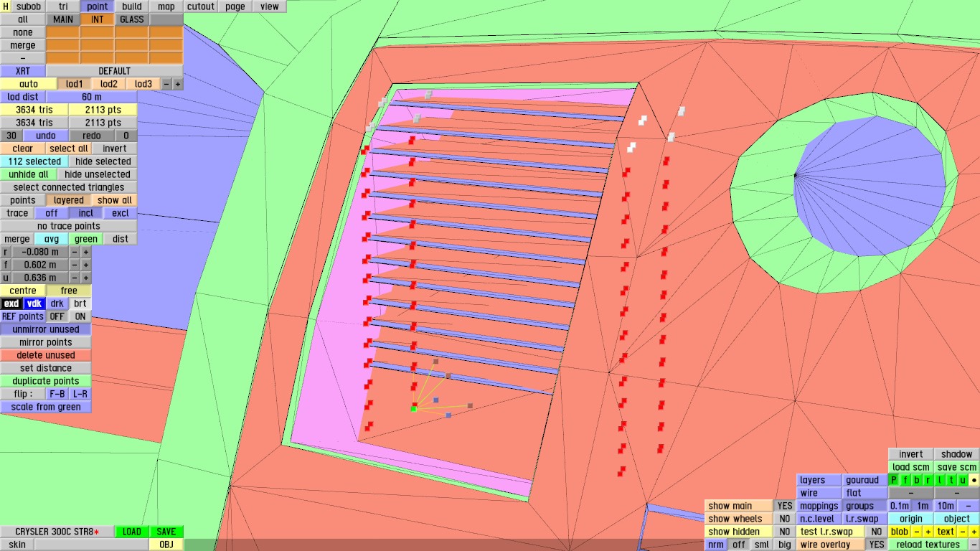This screenshot has height=551, width=980.
Task: Switch to the subob editor tab
Action: [x=28, y=6]
